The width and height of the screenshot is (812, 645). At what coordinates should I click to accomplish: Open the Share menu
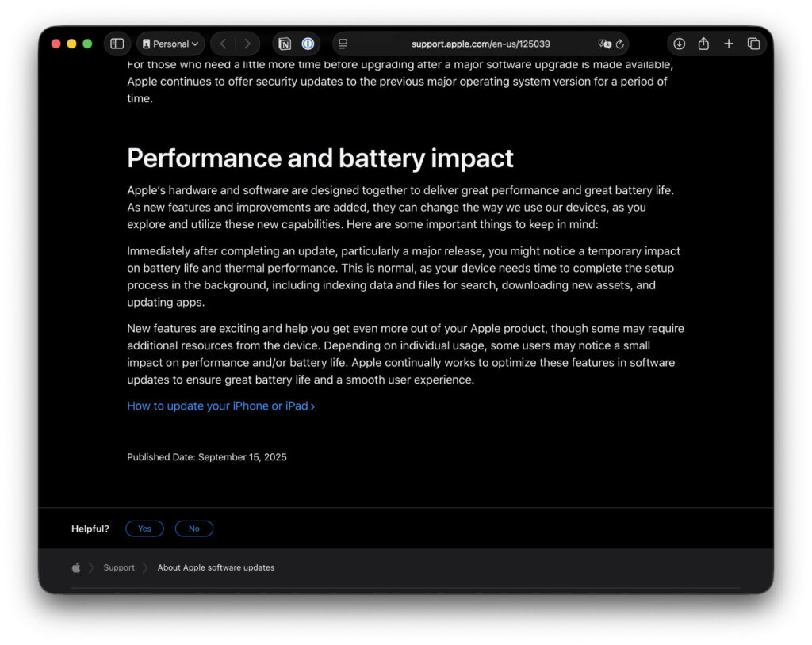click(x=703, y=44)
